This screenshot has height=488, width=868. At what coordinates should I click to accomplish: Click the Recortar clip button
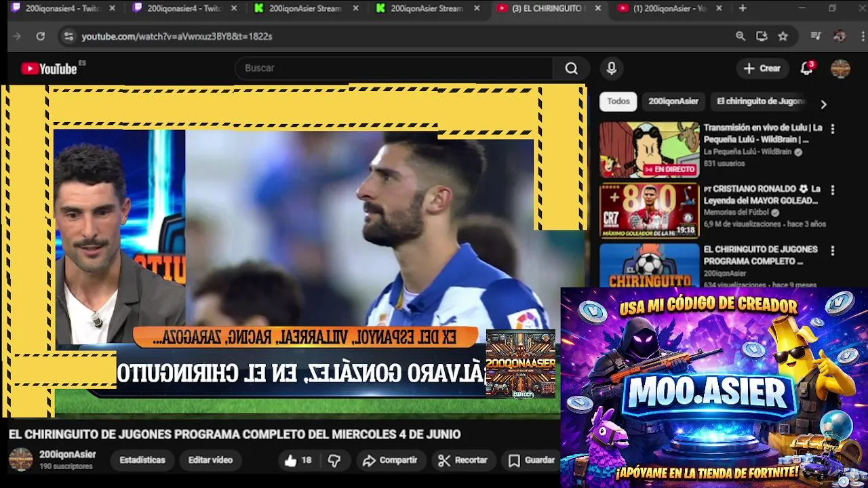point(462,460)
